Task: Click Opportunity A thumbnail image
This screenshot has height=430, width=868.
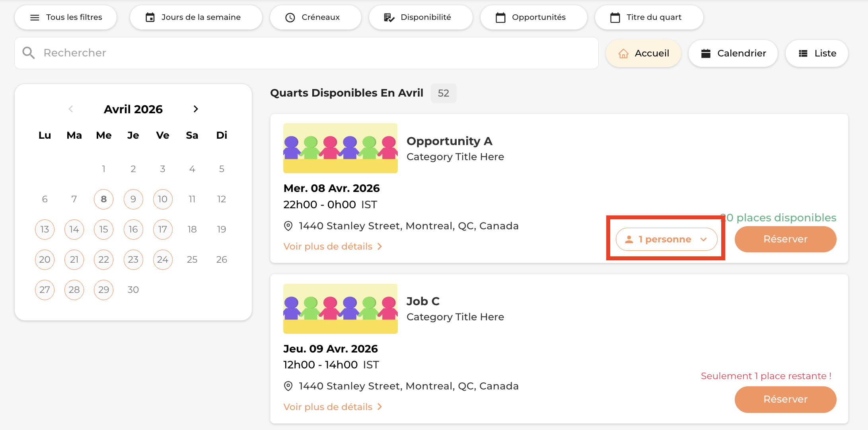Action: (340, 148)
